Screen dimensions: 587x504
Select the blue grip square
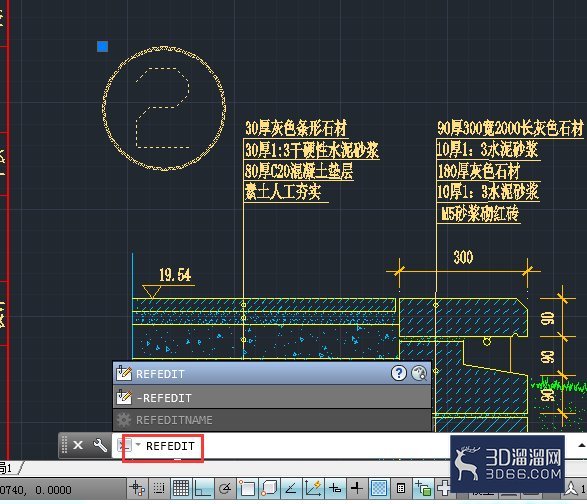[x=103, y=46]
